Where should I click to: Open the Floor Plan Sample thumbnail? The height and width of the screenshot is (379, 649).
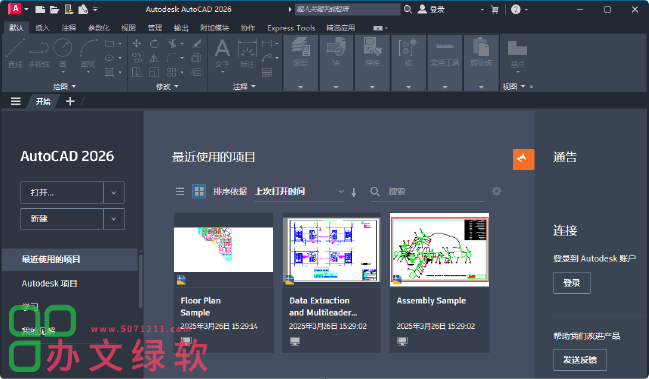click(x=224, y=249)
